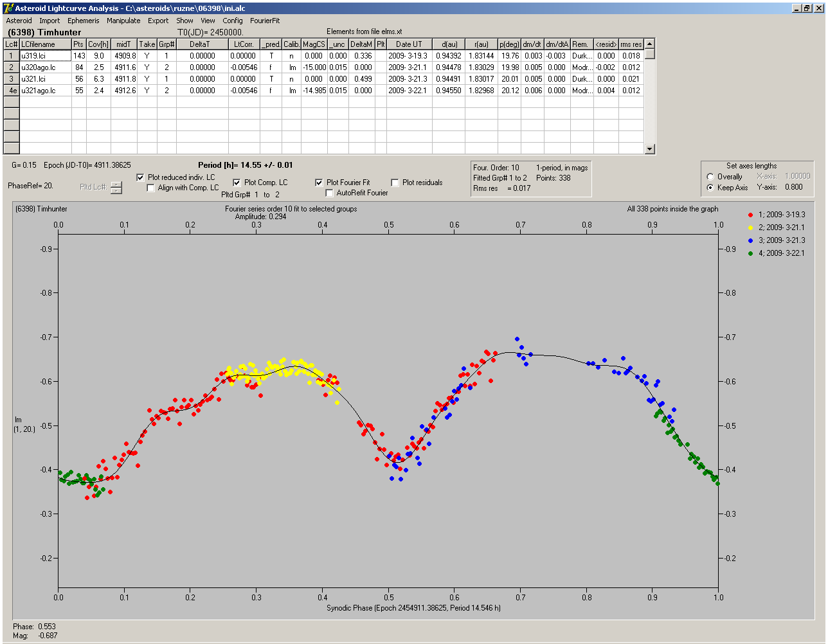Click the u320ago.lc filename cell
Screen dimensions: 828x644
coord(46,67)
